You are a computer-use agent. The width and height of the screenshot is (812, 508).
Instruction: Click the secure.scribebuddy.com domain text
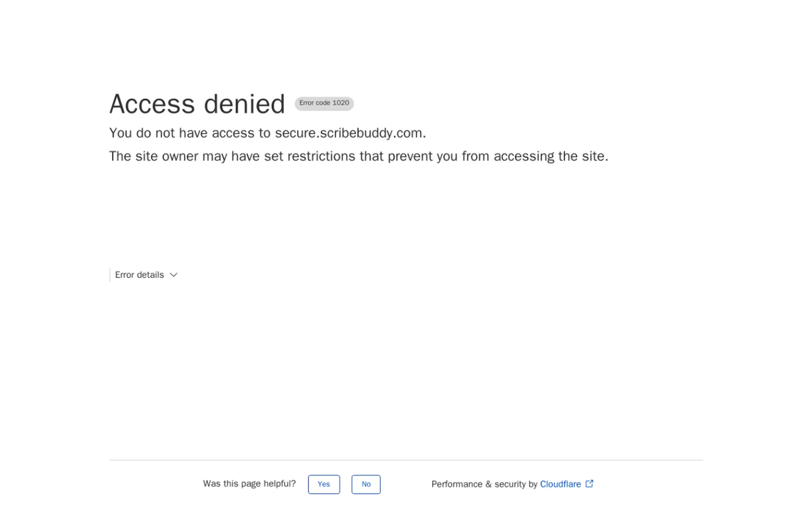pos(350,133)
